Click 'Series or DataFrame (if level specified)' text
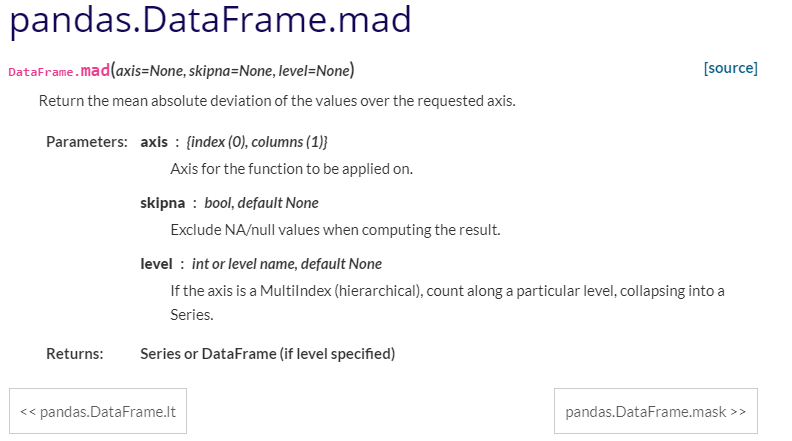The height and width of the screenshot is (441, 792). (x=267, y=353)
